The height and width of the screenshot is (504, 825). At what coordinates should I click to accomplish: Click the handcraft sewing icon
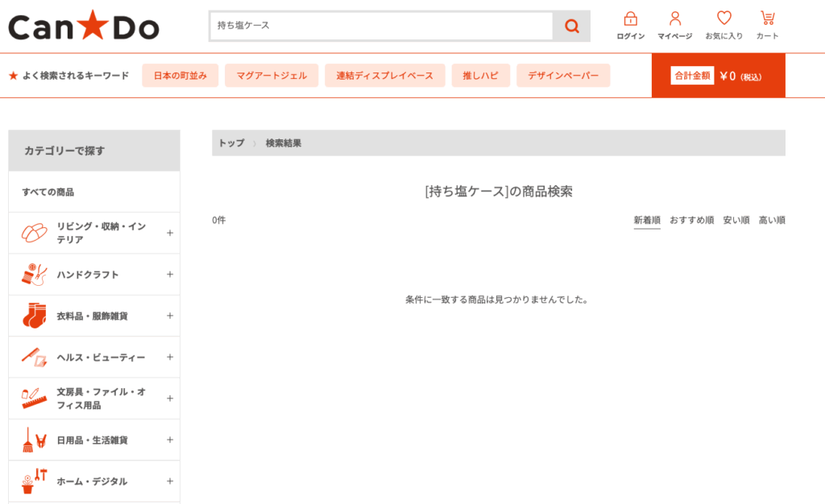(34, 275)
